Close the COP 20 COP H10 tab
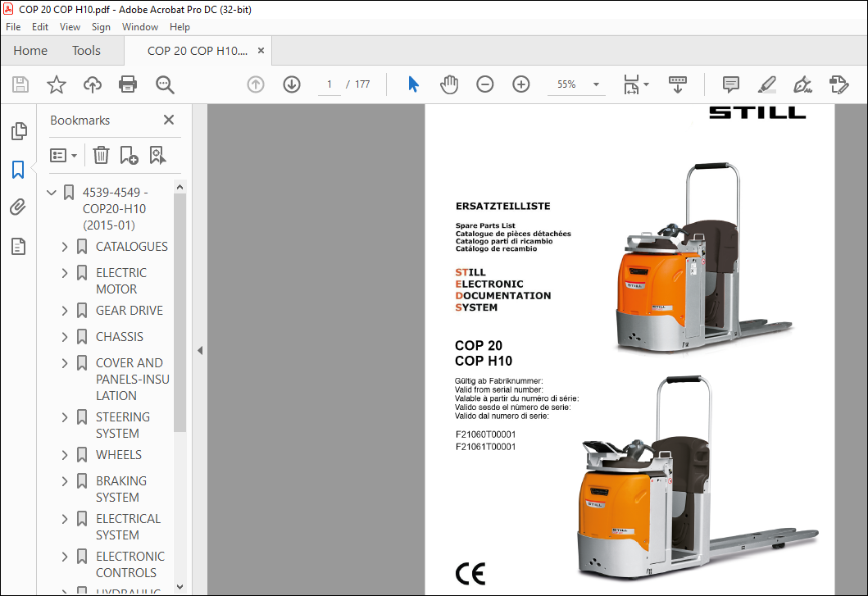This screenshot has height=596, width=868. click(261, 50)
